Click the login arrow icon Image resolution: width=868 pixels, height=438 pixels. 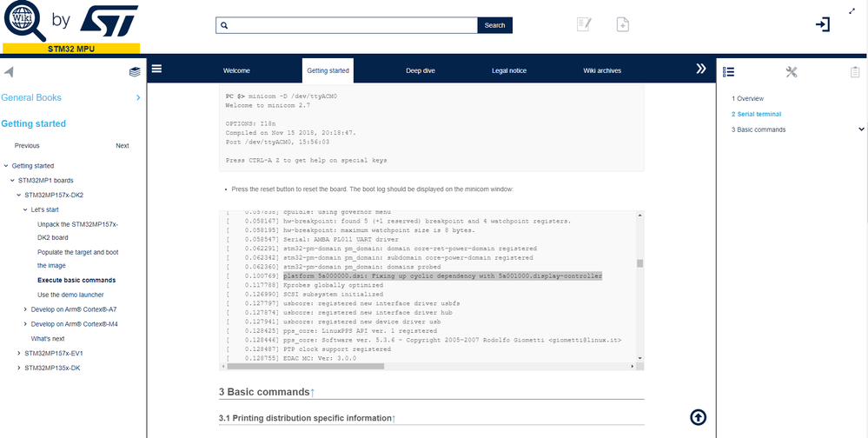click(x=823, y=24)
